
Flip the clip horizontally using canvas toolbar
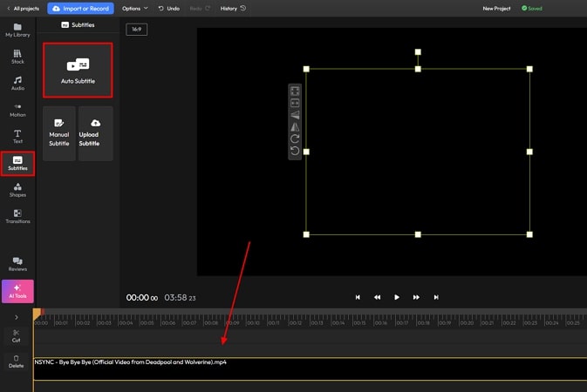(x=295, y=126)
